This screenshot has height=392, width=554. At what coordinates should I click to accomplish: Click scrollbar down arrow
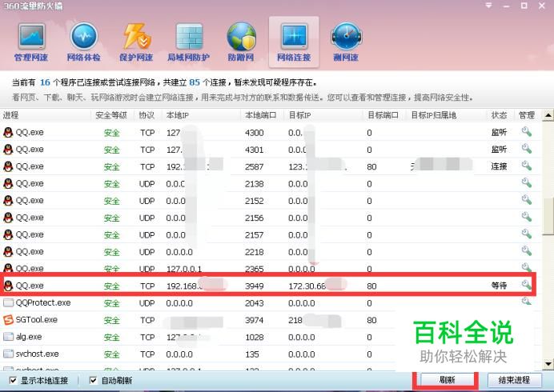point(548,363)
